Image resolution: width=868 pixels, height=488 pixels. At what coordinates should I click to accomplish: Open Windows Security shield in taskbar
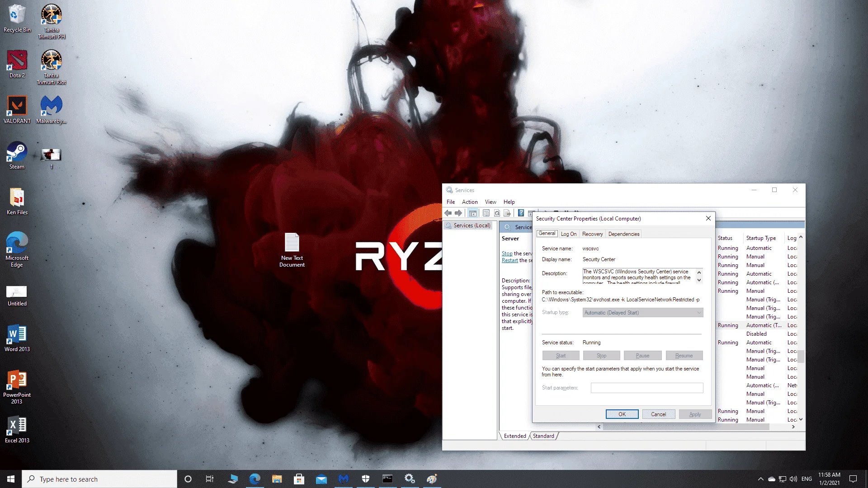(366, 479)
